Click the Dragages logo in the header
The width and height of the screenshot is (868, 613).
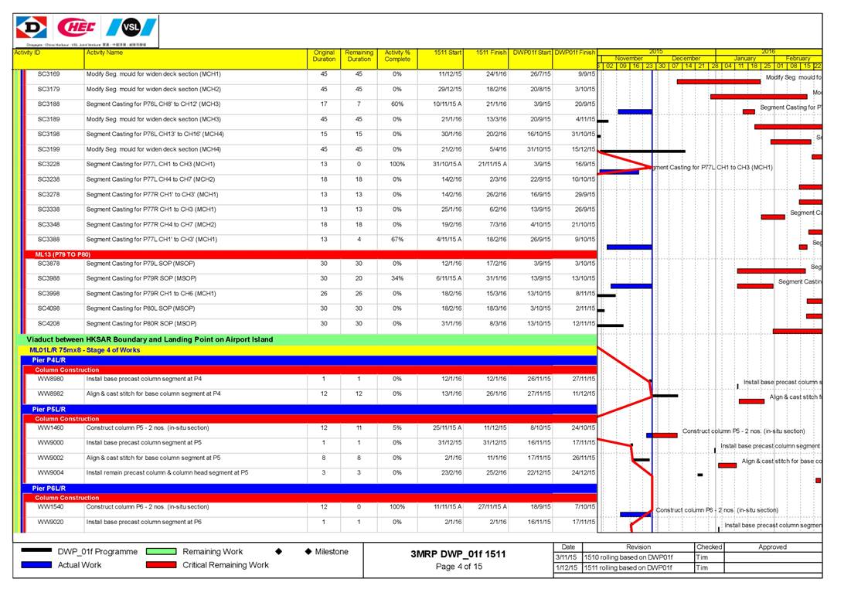pyautogui.click(x=32, y=27)
